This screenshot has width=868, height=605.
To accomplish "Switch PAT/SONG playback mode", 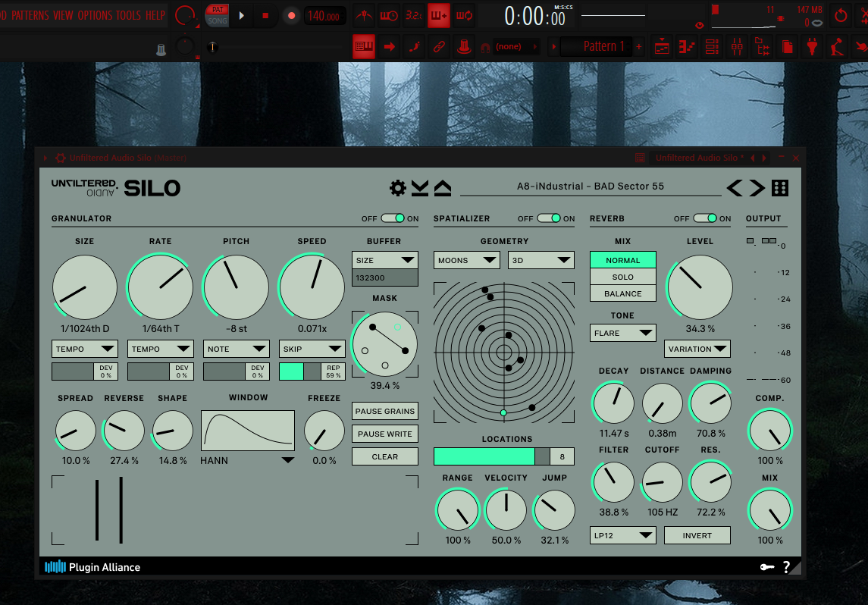I will 217,15.
